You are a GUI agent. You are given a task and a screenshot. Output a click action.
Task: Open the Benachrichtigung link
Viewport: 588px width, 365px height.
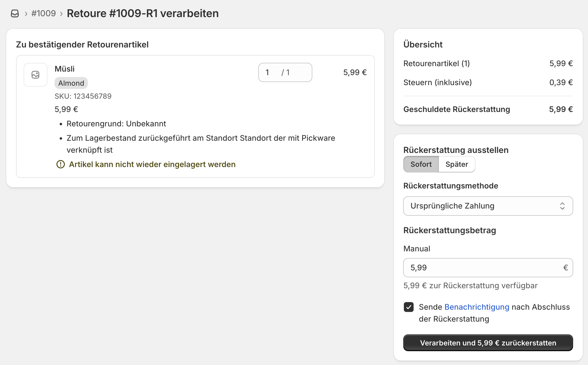(477, 307)
